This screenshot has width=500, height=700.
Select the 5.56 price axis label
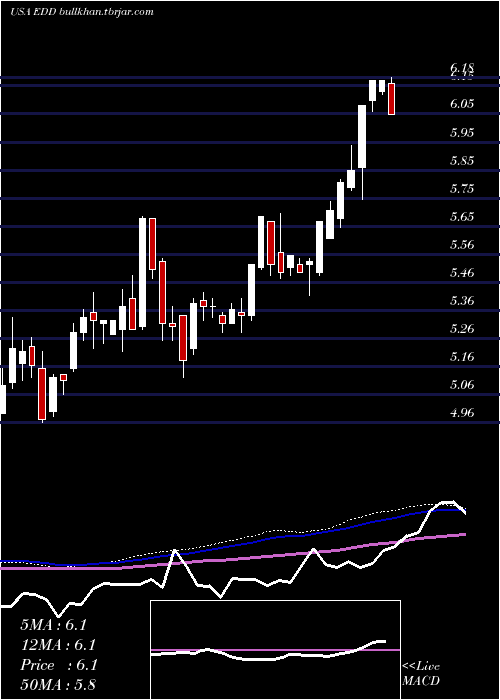pos(462,245)
